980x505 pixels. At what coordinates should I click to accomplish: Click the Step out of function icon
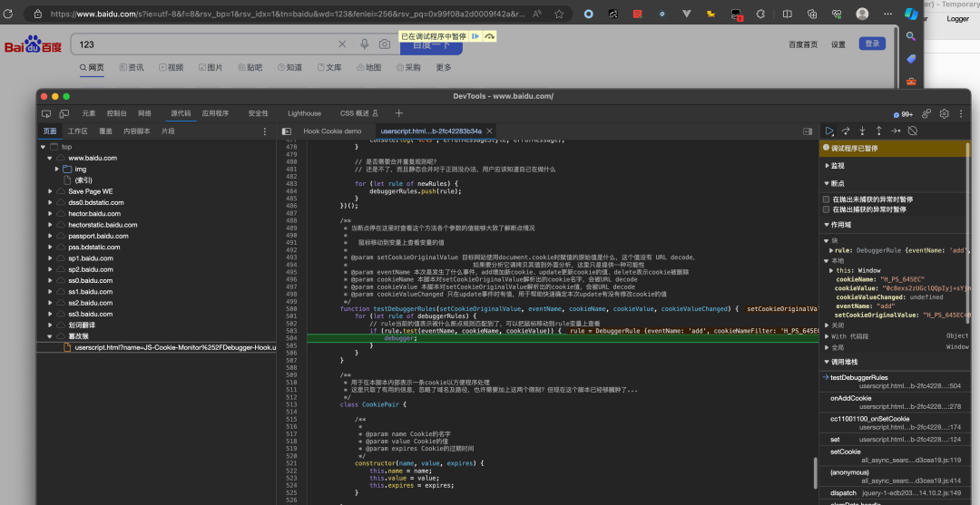(878, 131)
